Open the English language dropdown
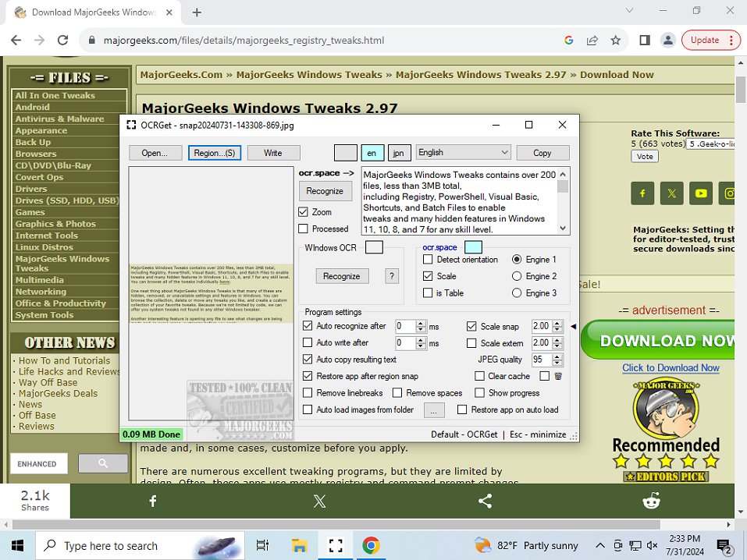Image resolution: width=747 pixels, height=560 pixels. coord(463,152)
